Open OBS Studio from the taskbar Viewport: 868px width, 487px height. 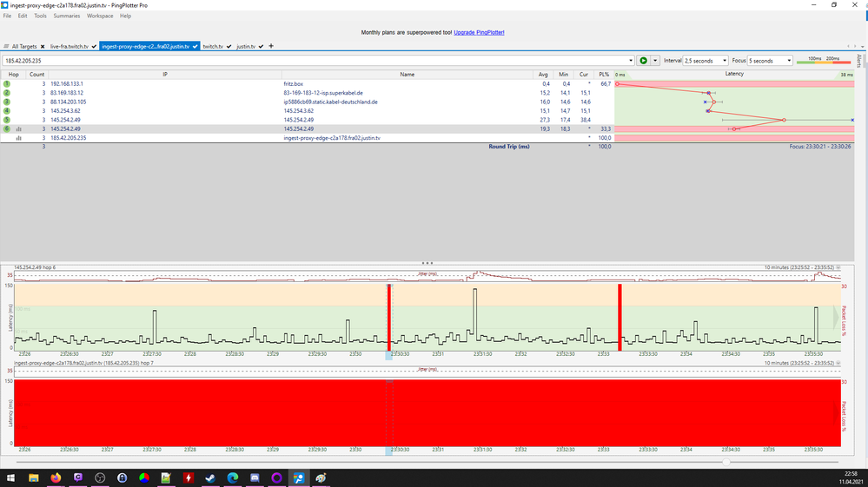click(100, 477)
